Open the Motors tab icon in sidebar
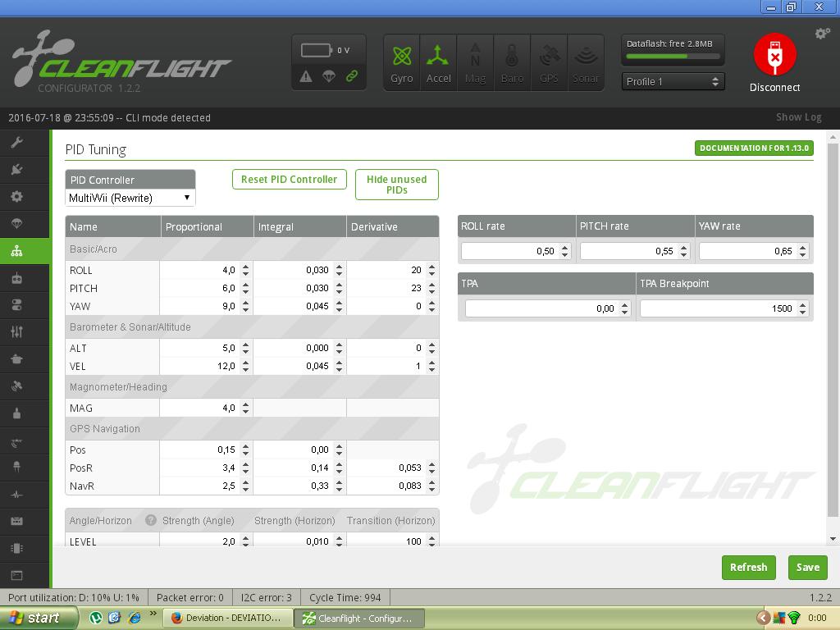 click(x=16, y=413)
